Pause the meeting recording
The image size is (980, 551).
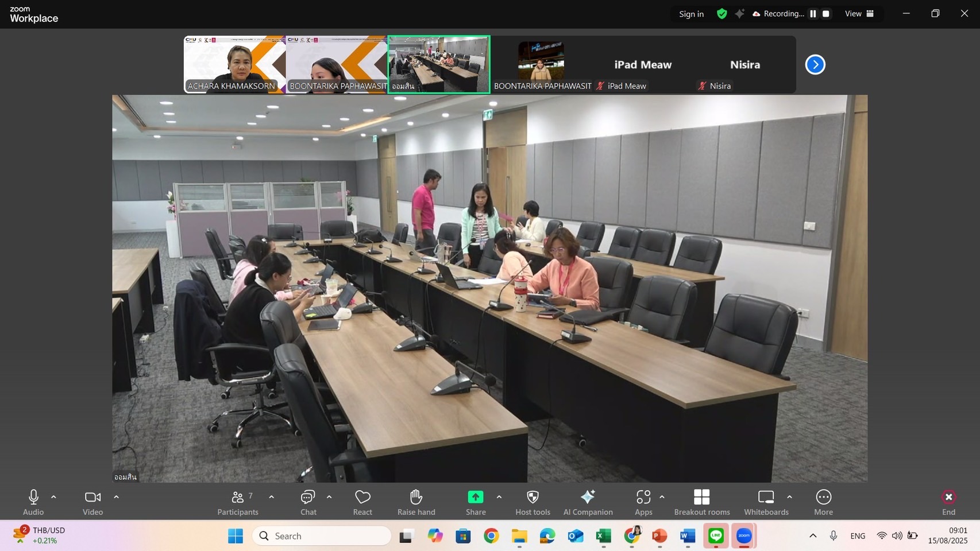tap(813, 14)
